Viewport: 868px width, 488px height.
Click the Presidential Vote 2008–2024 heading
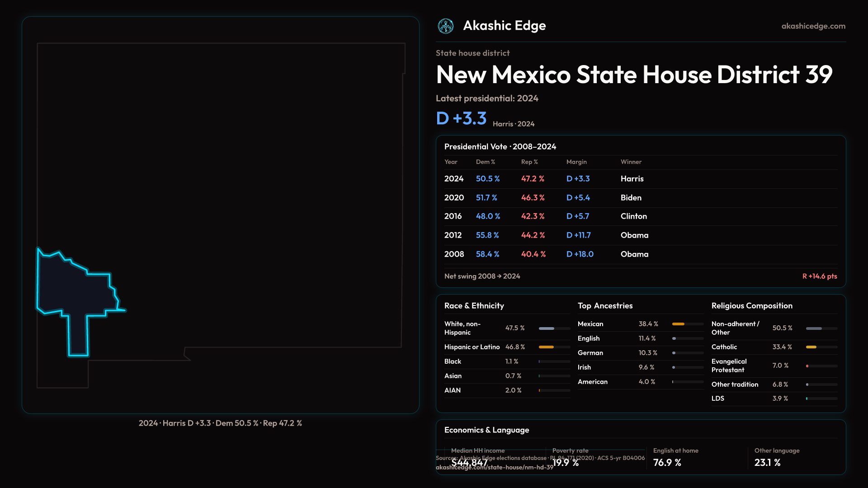tap(500, 147)
